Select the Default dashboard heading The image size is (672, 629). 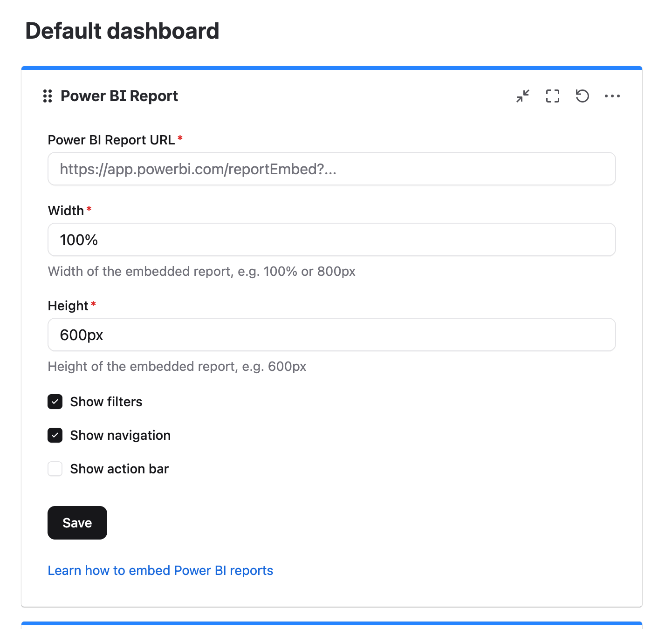click(123, 30)
